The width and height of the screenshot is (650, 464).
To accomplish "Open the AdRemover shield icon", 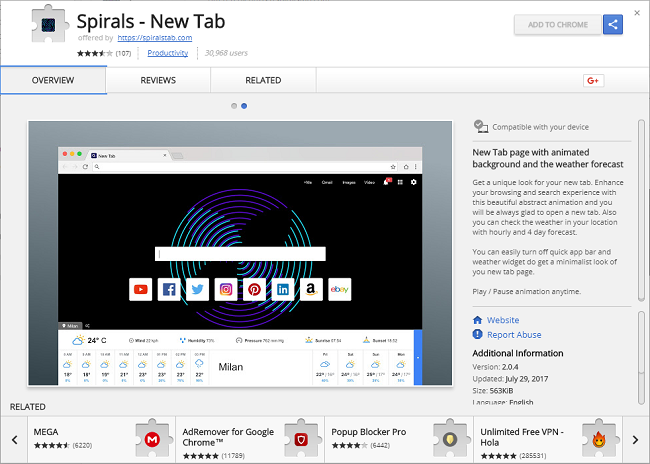I will point(301,438).
